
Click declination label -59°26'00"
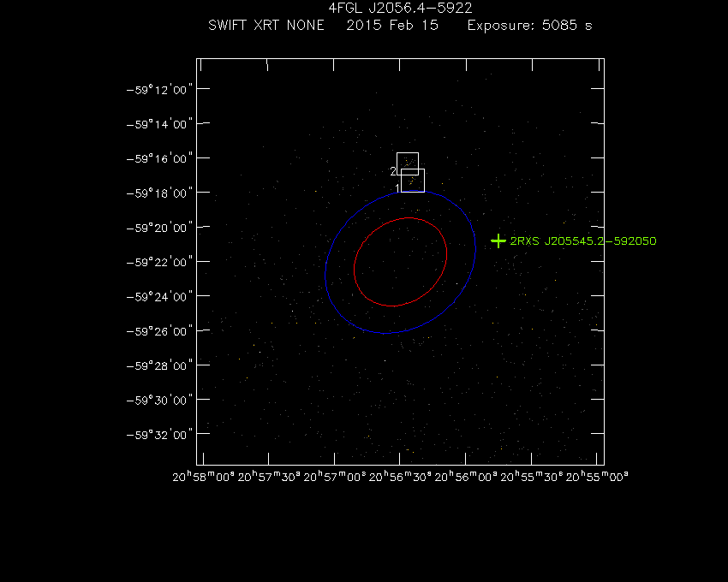pos(159,331)
